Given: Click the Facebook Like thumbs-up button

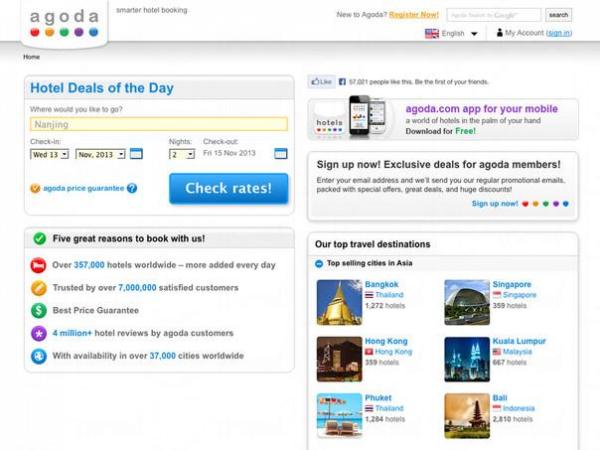Looking at the screenshot, I should 320,81.
